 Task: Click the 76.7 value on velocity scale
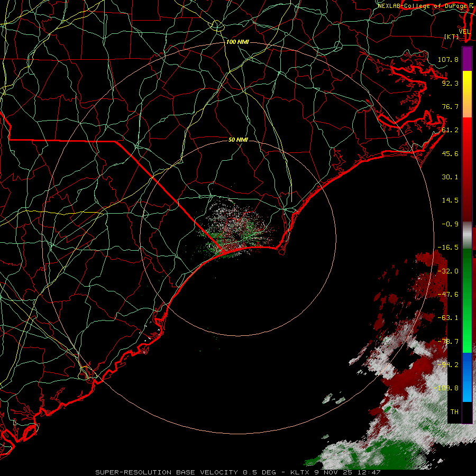click(x=450, y=106)
